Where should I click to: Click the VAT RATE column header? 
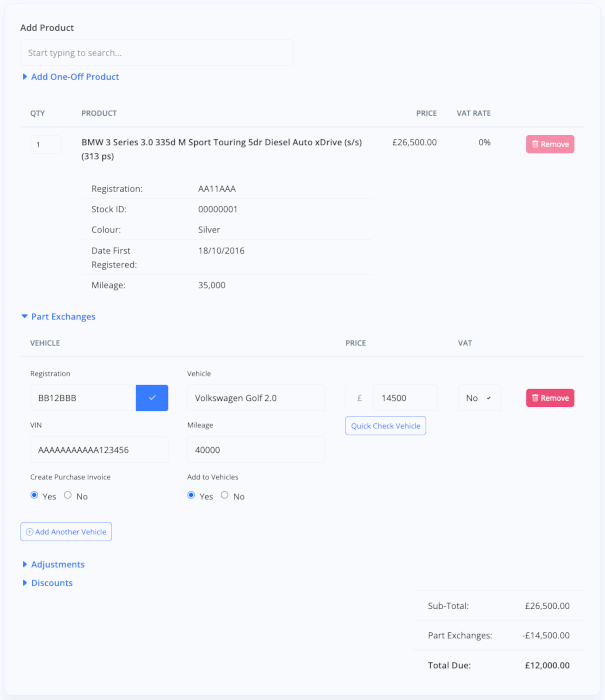474,113
